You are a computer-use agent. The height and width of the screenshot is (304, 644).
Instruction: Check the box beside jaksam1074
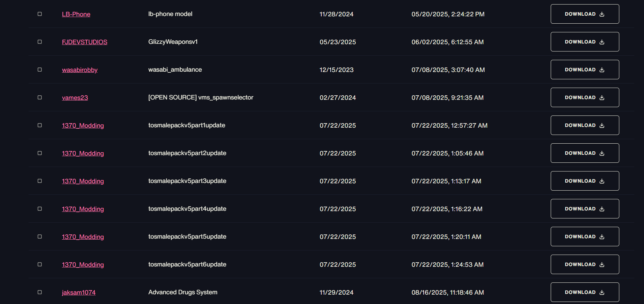(x=40, y=292)
